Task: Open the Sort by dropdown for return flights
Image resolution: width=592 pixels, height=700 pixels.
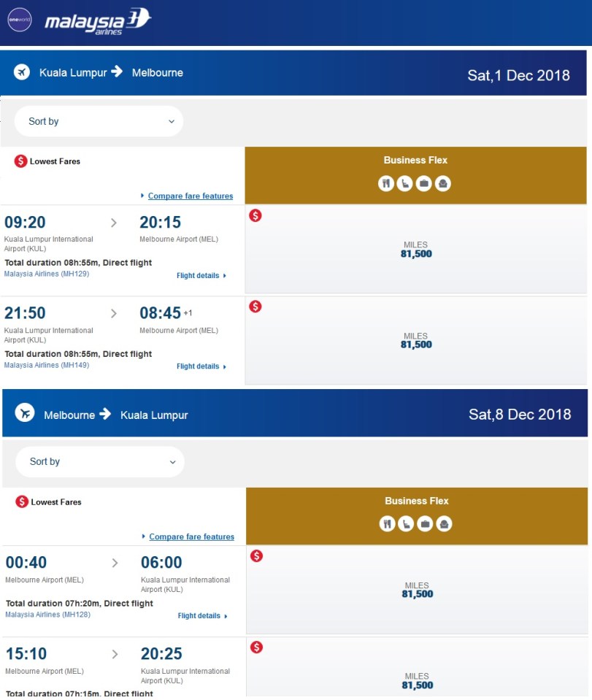Action: pos(100,461)
